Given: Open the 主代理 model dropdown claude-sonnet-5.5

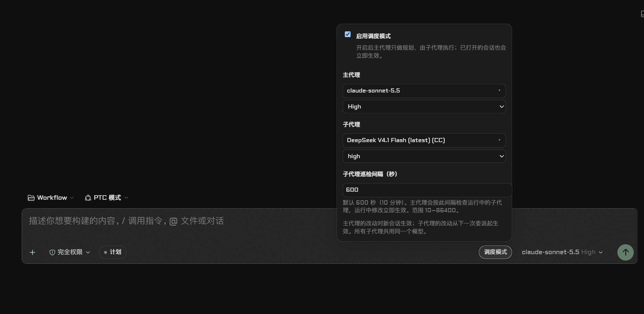Looking at the screenshot, I should click(424, 91).
